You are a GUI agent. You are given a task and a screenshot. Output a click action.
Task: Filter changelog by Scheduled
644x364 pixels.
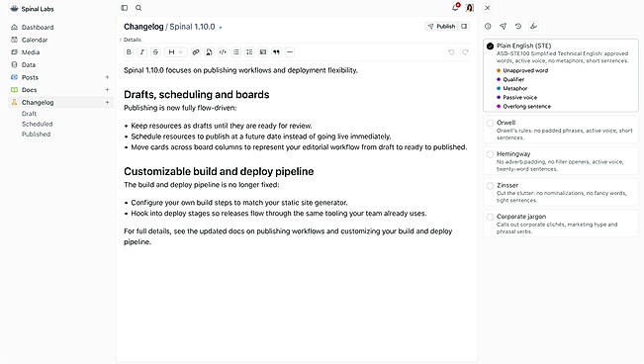click(x=37, y=124)
